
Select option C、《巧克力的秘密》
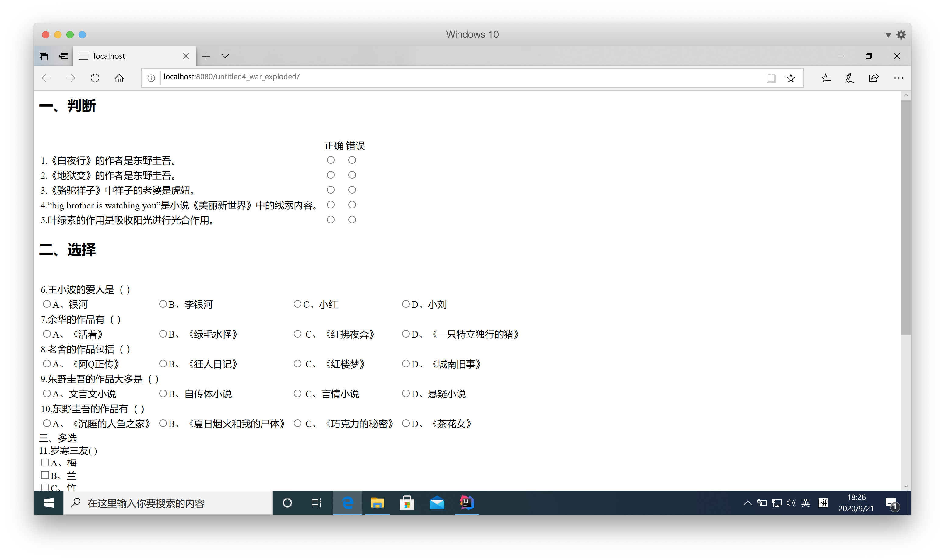coord(297,423)
